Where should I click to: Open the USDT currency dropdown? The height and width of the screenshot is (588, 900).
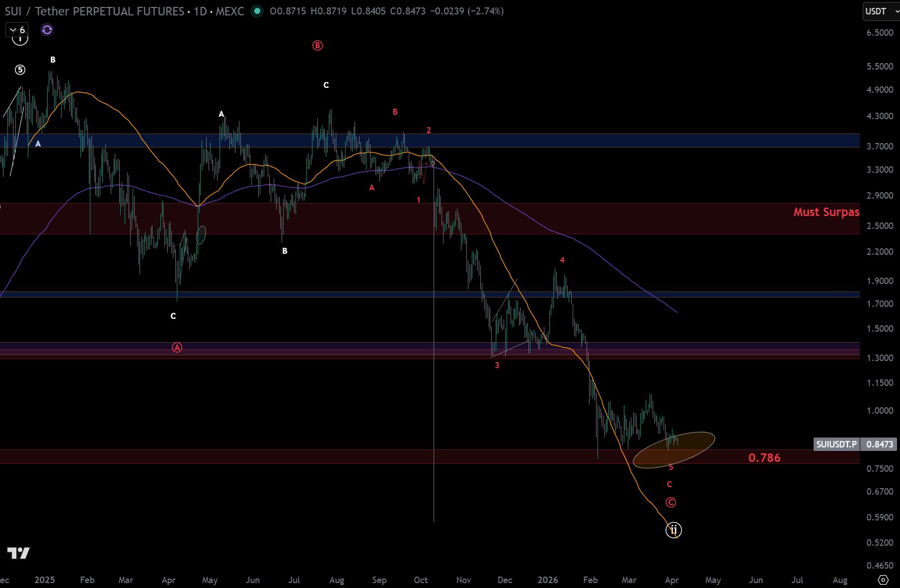(881, 11)
